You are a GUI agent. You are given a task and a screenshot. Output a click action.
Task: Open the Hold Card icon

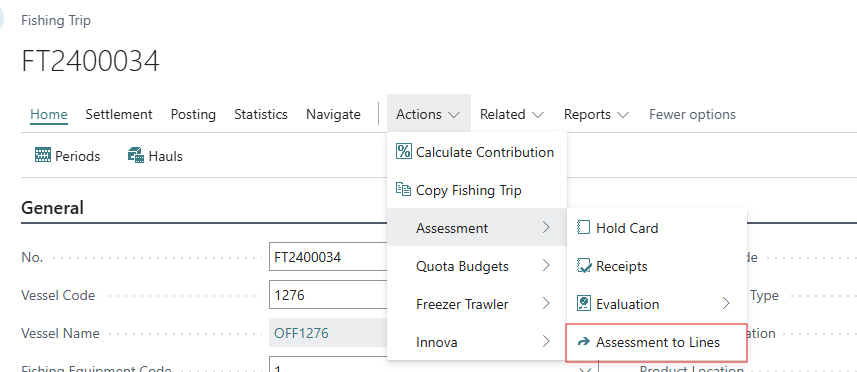pyautogui.click(x=584, y=228)
